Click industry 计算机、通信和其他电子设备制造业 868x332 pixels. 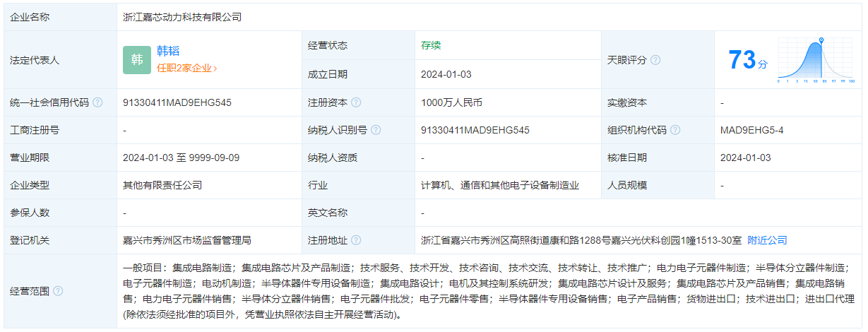500,185
